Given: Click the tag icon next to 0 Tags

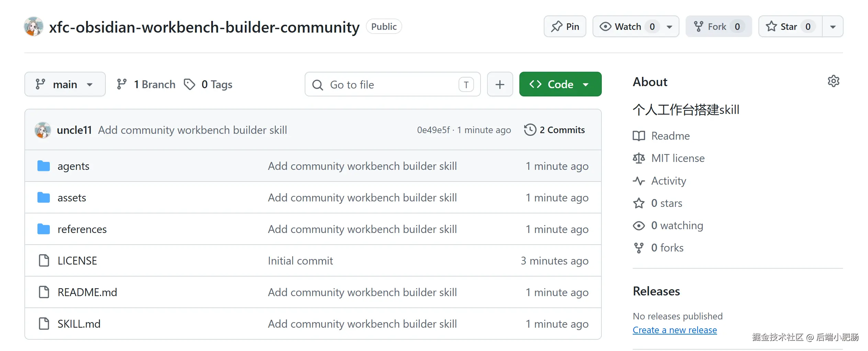Looking at the screenshot, I should tap(190, 84).
